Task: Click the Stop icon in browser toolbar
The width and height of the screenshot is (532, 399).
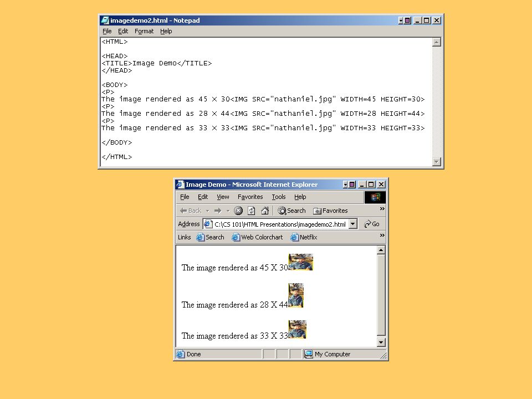Action: click(238, 211)
